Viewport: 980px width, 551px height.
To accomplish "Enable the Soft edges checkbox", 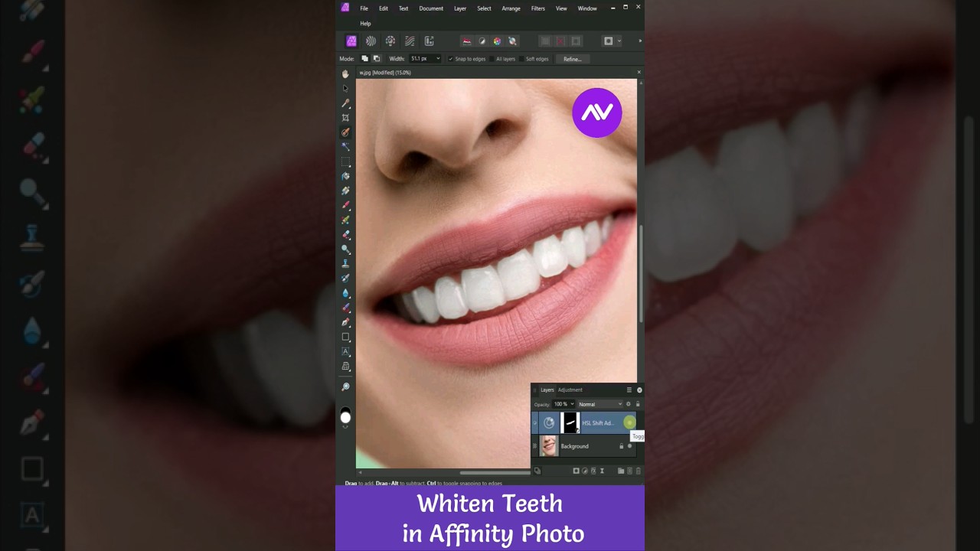I will [521, 59].
